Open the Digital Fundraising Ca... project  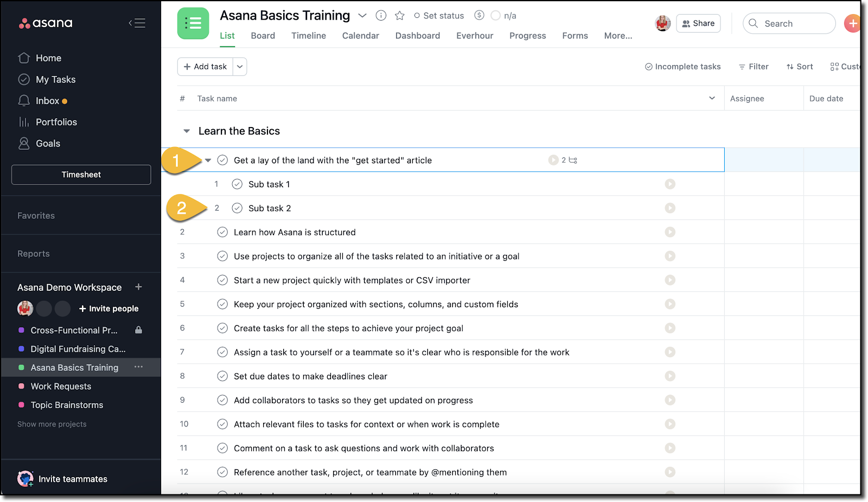78,349
